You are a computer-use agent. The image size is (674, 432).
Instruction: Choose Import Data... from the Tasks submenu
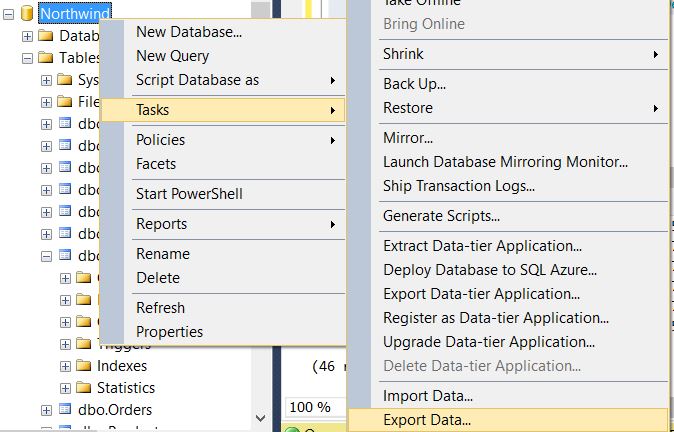508,396
